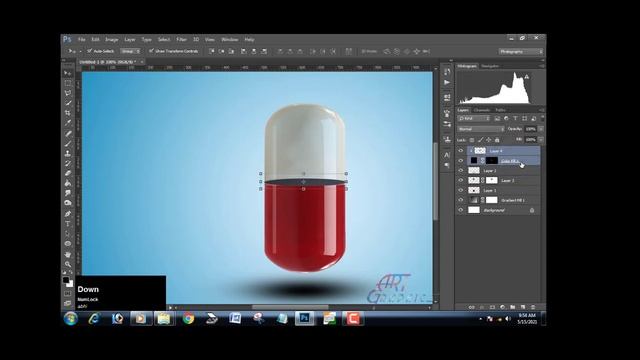Select the Horizontal Type tool
The image size is (640, 360).
tap(68, 224)
